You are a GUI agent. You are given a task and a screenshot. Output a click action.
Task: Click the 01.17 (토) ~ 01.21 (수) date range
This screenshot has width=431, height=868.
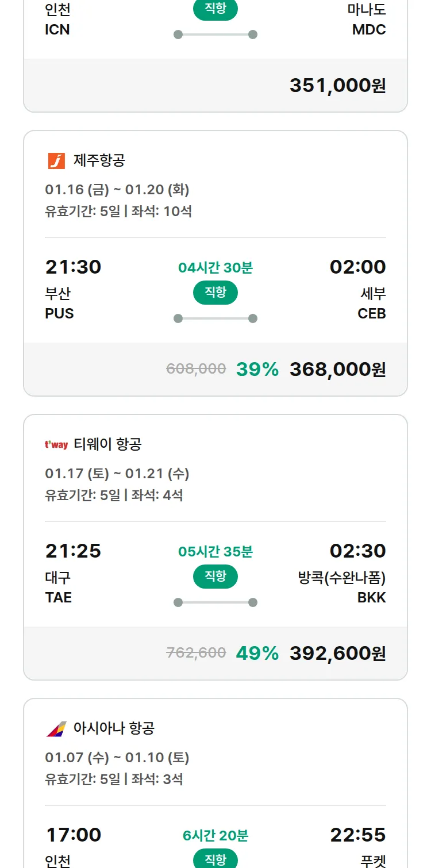[117, 474]
